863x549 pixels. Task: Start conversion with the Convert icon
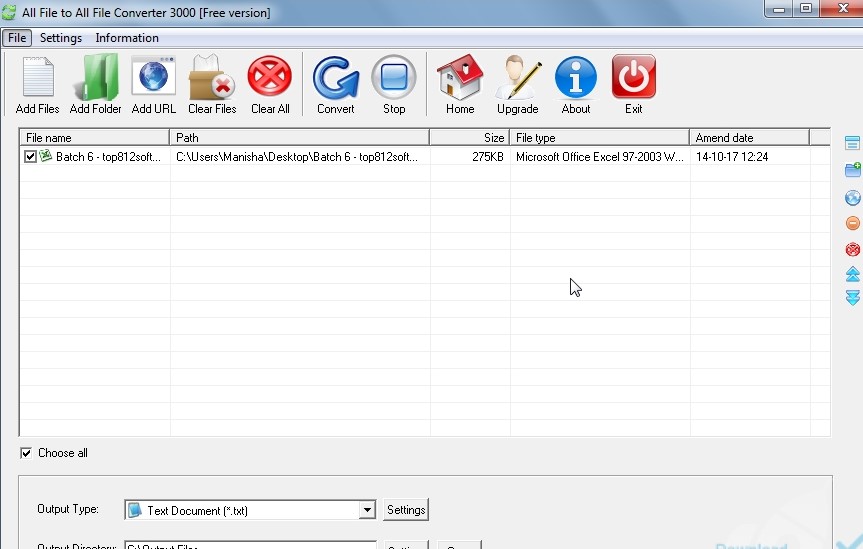coord(336,77)
